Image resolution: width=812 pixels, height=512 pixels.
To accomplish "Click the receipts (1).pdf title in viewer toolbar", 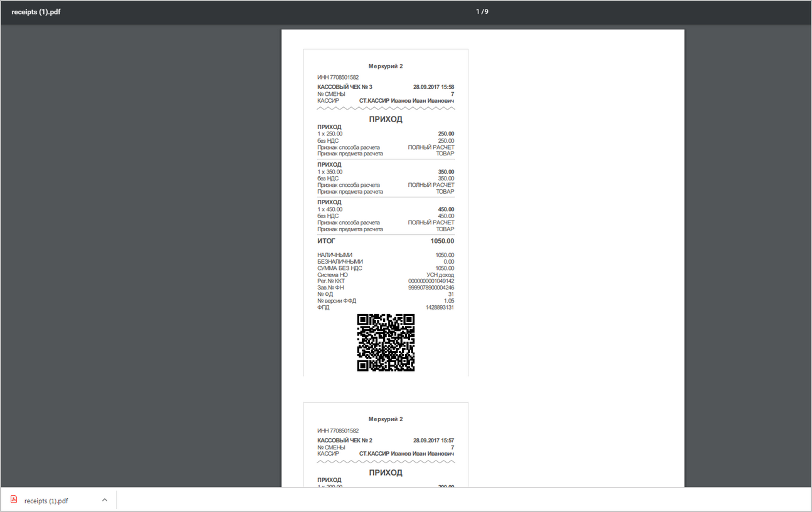I will pyautogui.click(x=36, y=12).
